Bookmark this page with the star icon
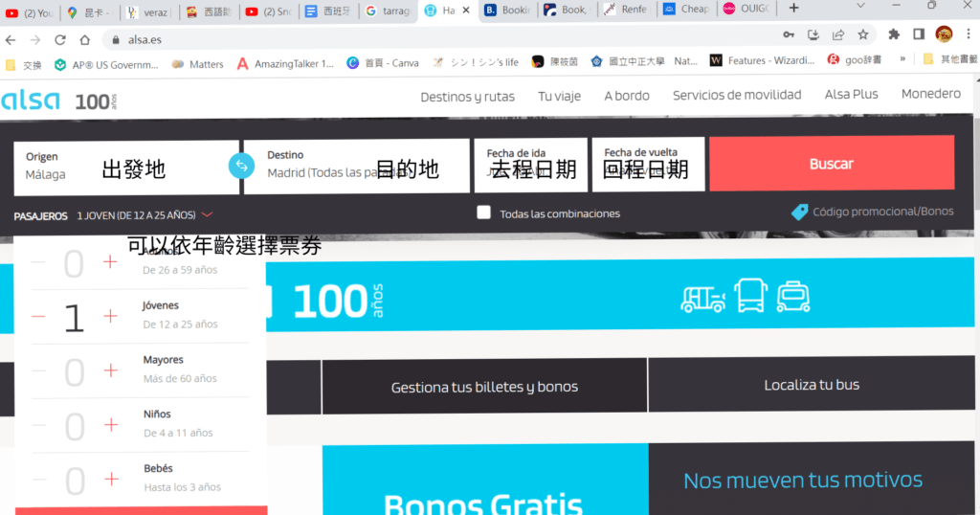This screenshot has width=980, height=515. (x=863, y=34)
